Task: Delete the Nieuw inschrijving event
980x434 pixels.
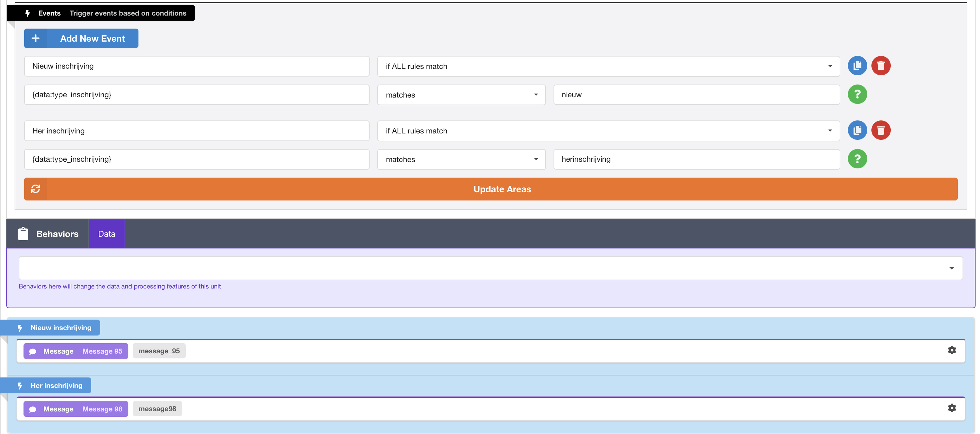Action: tap(881, 66)
